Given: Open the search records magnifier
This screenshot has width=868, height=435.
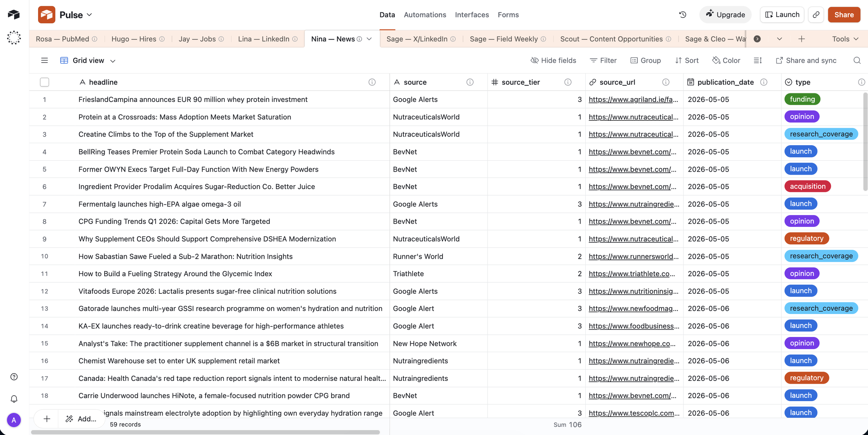Looking at the screenshot, I should point(857,60).
